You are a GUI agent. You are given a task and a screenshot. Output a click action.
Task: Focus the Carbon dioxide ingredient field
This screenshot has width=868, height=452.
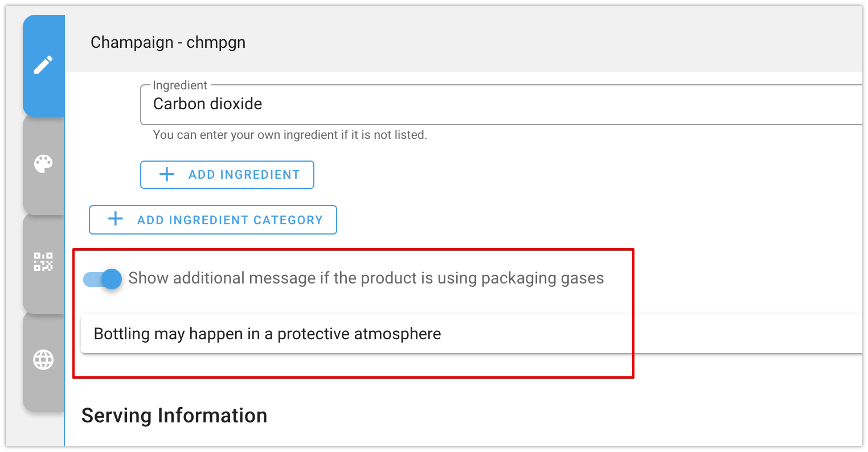coord(501,104)
